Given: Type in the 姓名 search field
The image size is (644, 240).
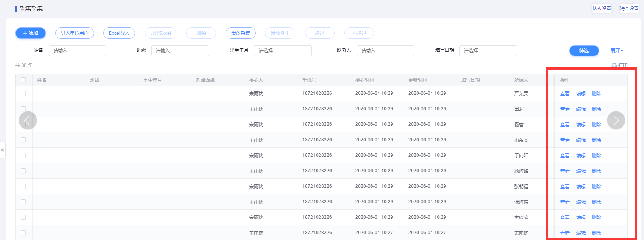Looking at the screenshot, I should (x=77, y=51).
